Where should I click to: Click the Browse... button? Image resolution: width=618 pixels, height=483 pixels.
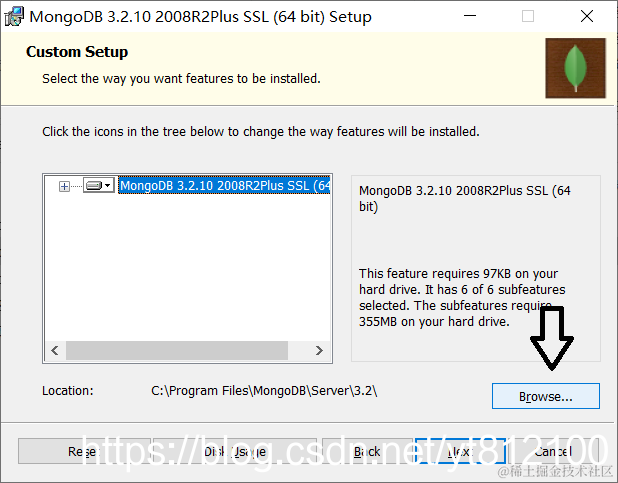tap(545, 396)
